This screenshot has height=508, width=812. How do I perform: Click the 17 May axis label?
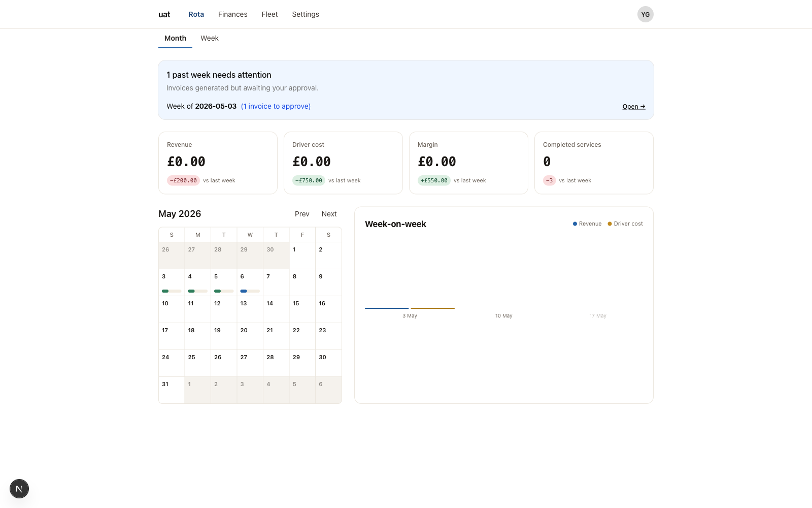598,316
